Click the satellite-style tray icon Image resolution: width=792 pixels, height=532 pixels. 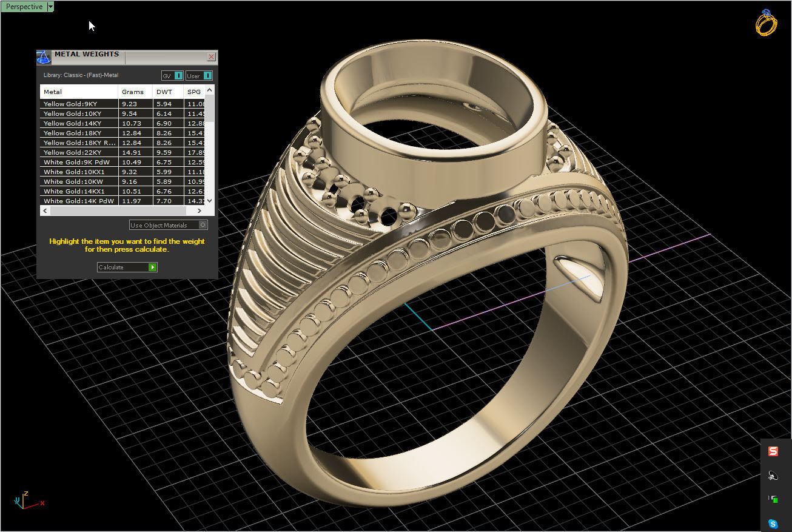tap(773, 476)
